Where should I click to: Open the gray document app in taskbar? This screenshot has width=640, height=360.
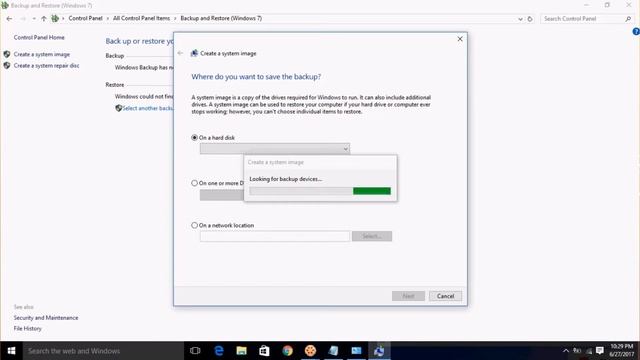(x=333, y=351)
